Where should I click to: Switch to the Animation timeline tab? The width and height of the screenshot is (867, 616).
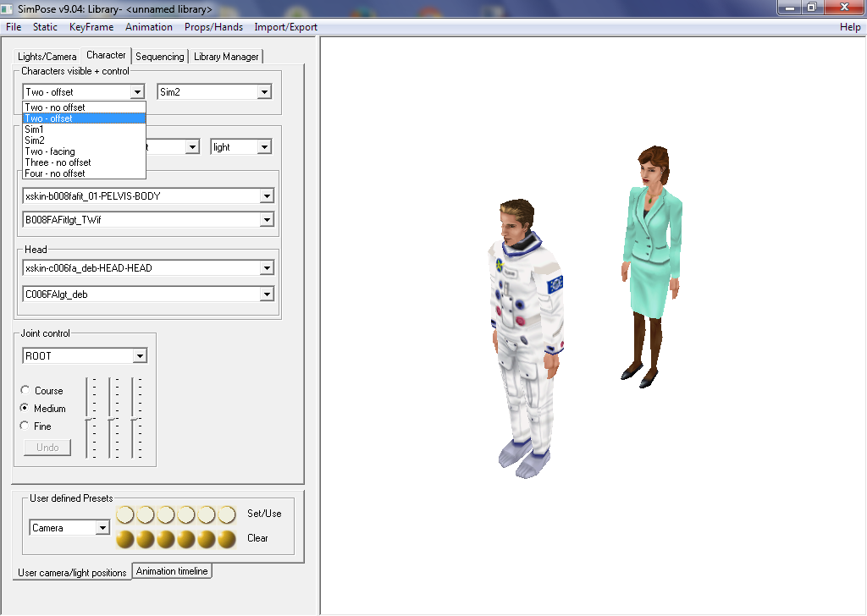172,571
